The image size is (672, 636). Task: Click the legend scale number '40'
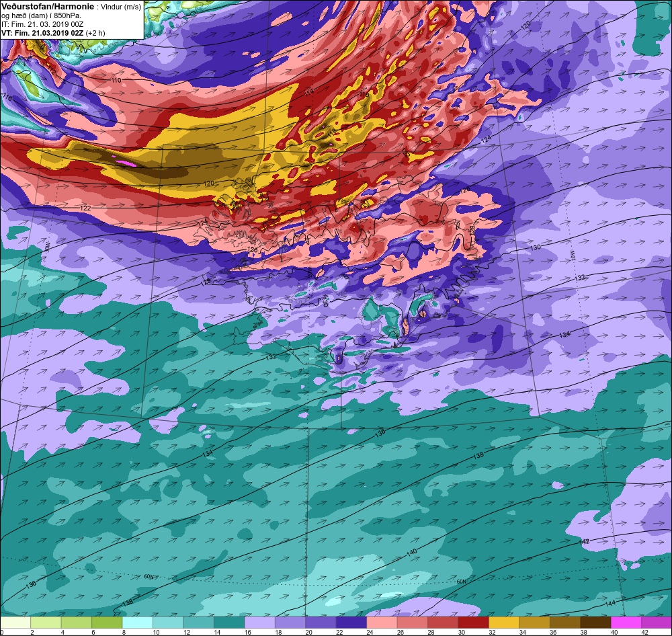click(x=614, y=632)
